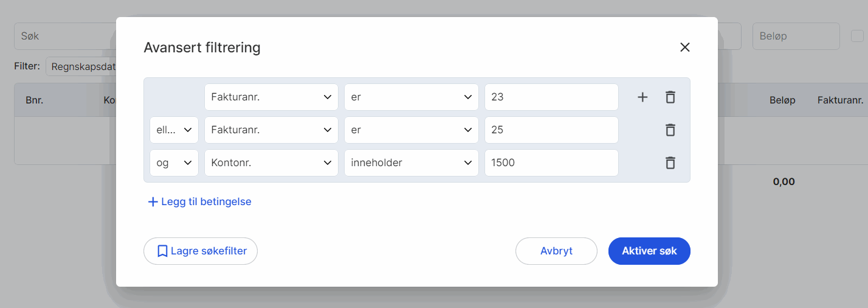The image size is (868, 308).
Task: Click the value field containing 23
Action: [x=551, y=97]
